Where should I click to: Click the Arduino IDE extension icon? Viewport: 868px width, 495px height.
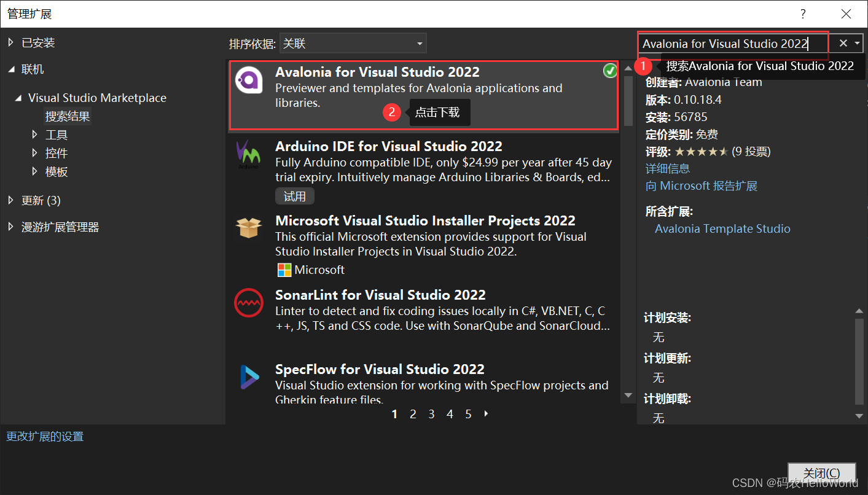tap(249, 155)
